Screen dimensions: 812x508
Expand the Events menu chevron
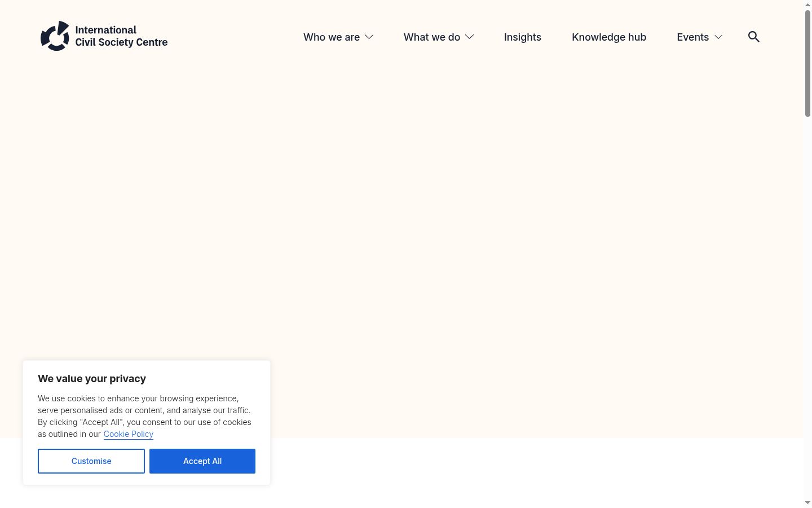pos(718,37)
